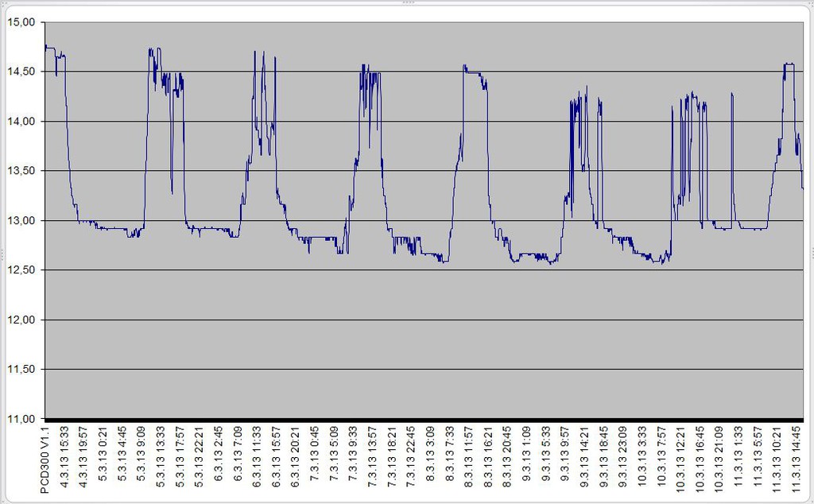
Task: Click the 5.3.13 4:45 time label
Action: 122,454
